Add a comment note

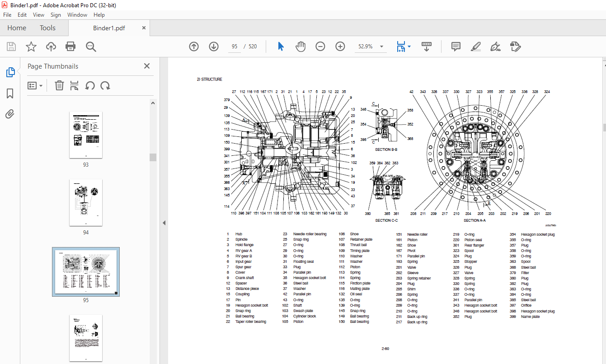[x=456, y=47]
